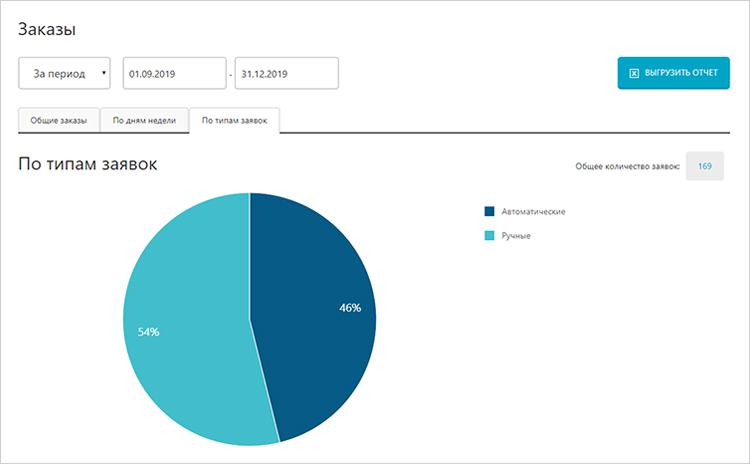This screenshot has height=464, width=750.
Task: Open the По дням недели tab
Action: point(144,120)
